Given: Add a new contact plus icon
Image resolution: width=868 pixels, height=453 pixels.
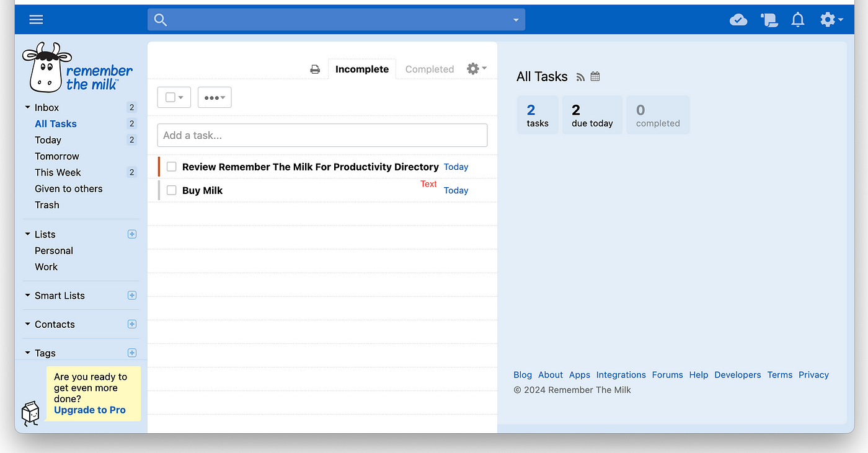Looking at the screenshot, I should point(131,324).
